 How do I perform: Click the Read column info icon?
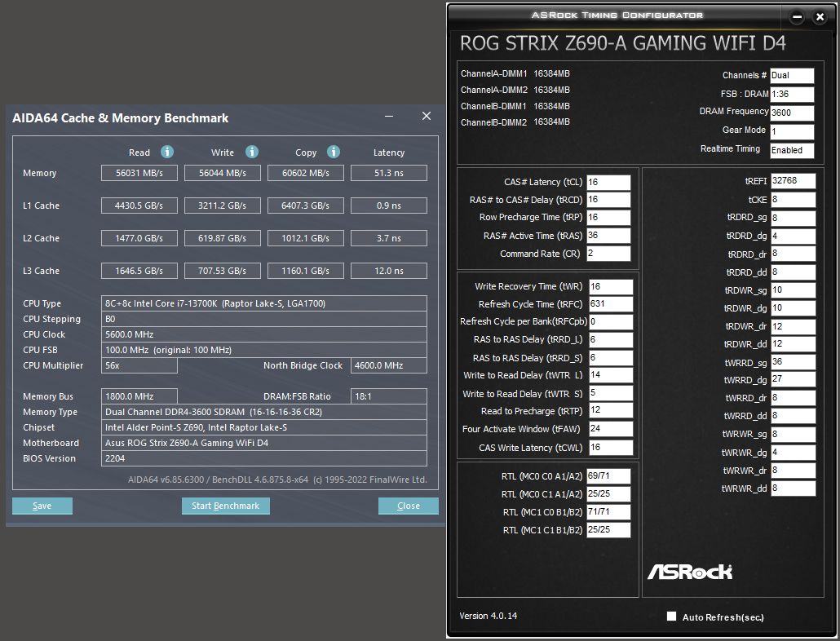tap(167, 152)
